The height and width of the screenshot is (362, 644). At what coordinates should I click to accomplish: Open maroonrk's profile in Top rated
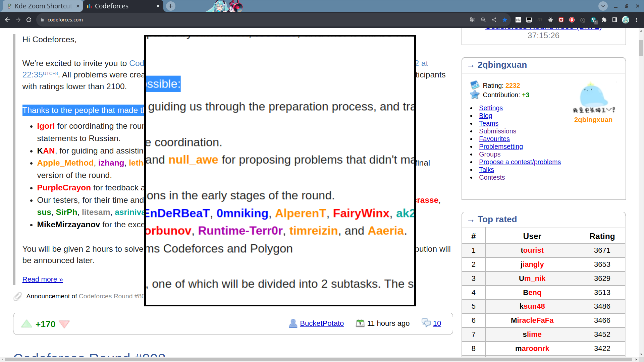(x=532, y=349)
